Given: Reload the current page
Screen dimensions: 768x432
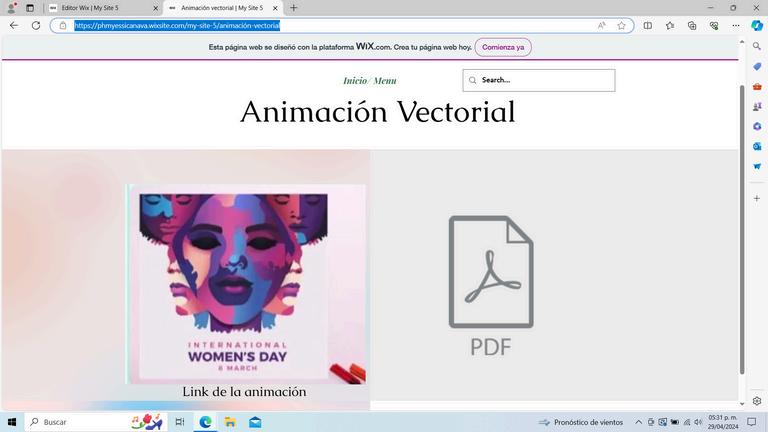Looking at the screenshot, I should pos(36,25).
